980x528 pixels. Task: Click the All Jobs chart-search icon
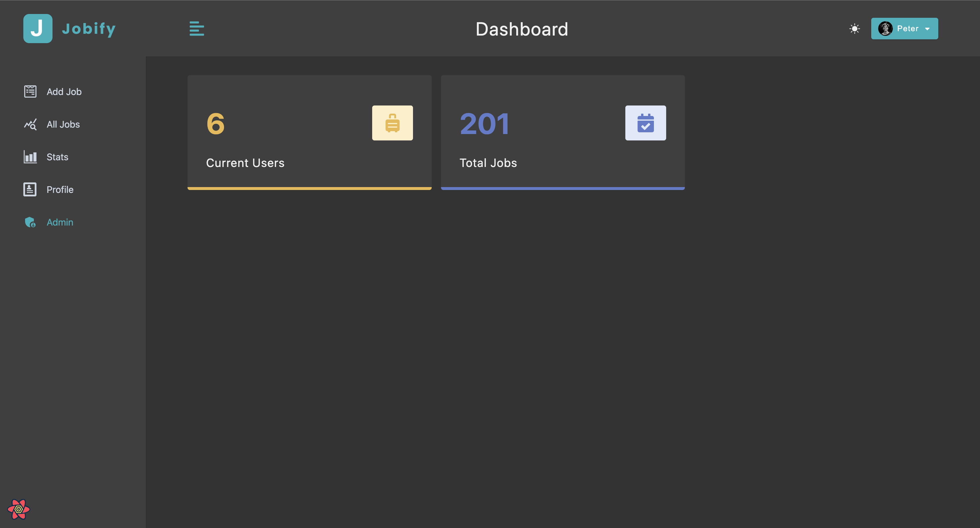[x=30, y=124]
